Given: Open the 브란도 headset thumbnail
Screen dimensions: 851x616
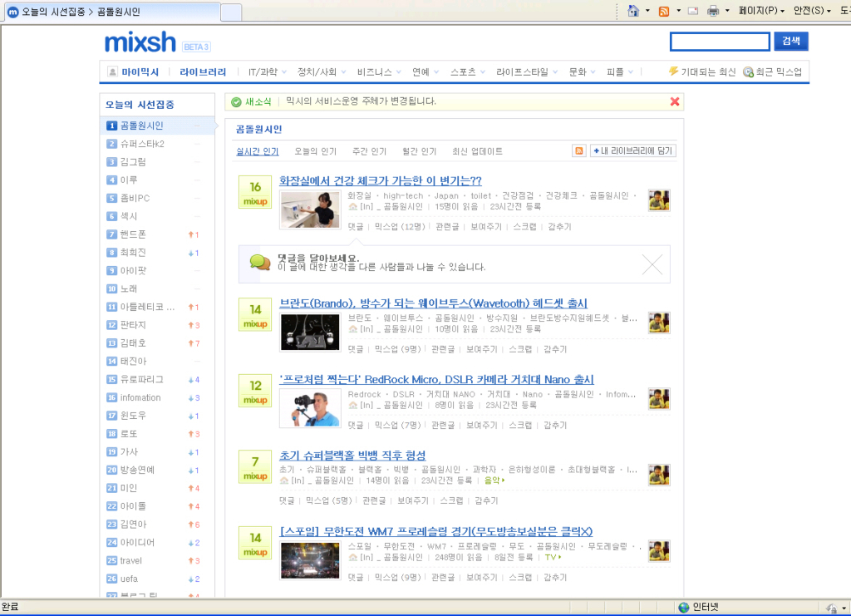Looking at the screenshot, I should click(x=310, y=333).
